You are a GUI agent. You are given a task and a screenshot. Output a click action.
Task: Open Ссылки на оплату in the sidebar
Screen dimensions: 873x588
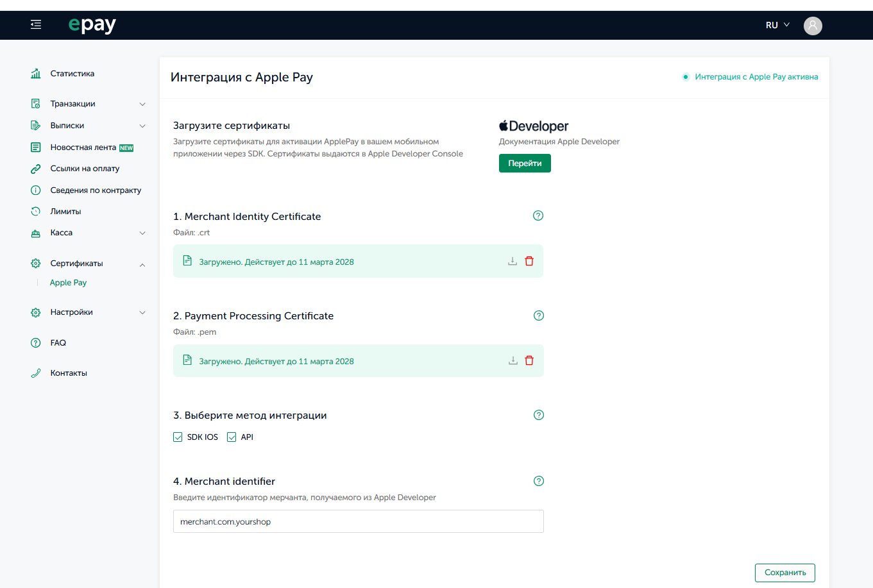85,169
